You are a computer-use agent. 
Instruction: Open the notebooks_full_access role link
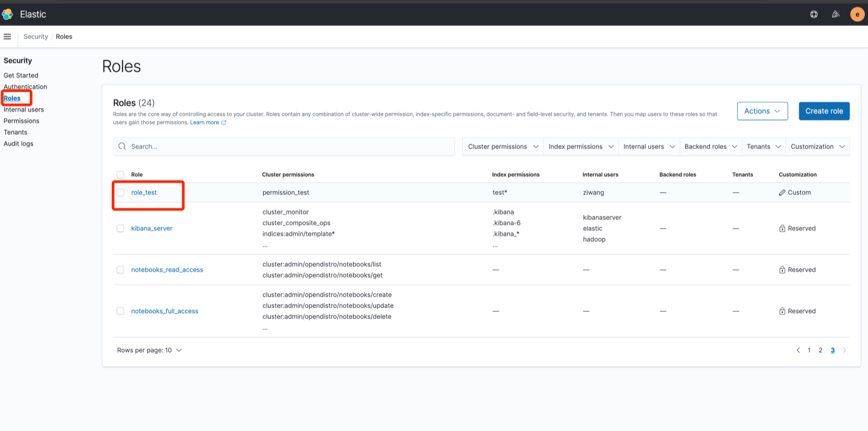point(164,311)
